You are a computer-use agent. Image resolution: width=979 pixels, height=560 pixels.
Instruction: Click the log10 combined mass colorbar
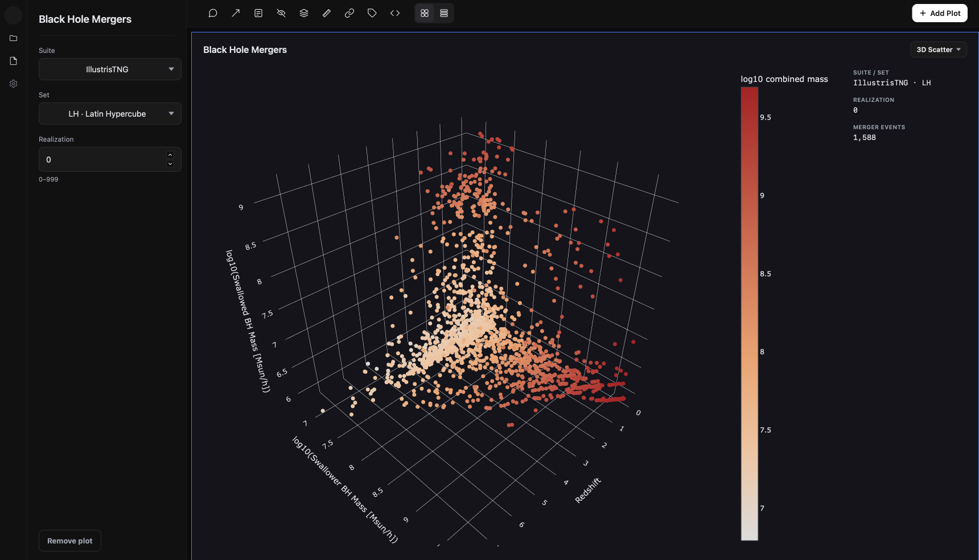point(749,313)
